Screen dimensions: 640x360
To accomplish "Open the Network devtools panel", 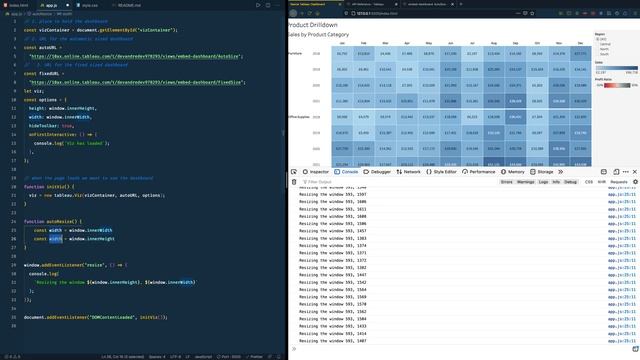I will [x=409, y=172].
